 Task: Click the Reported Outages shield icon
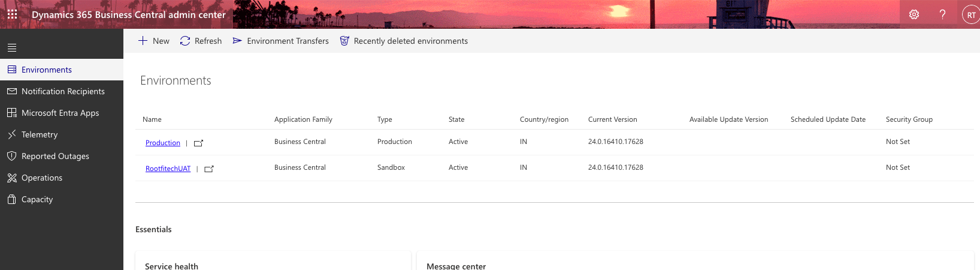coord(12,156)
